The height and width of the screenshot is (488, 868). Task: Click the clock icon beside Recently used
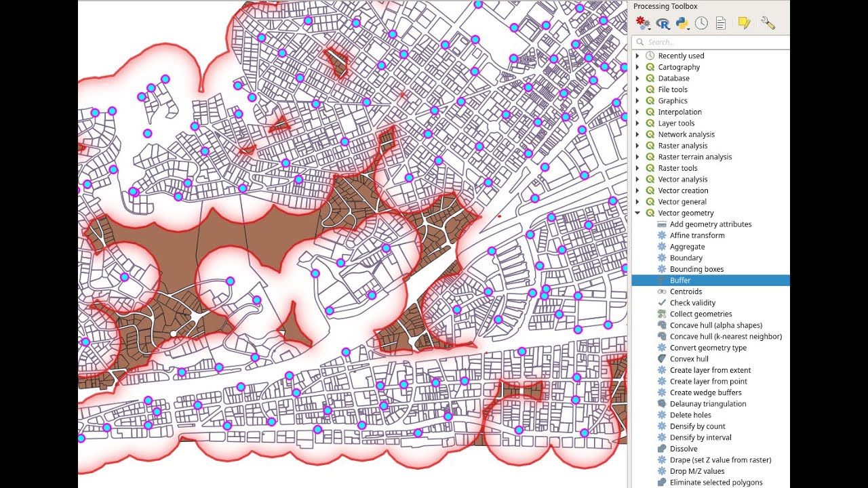pos(650,56)
